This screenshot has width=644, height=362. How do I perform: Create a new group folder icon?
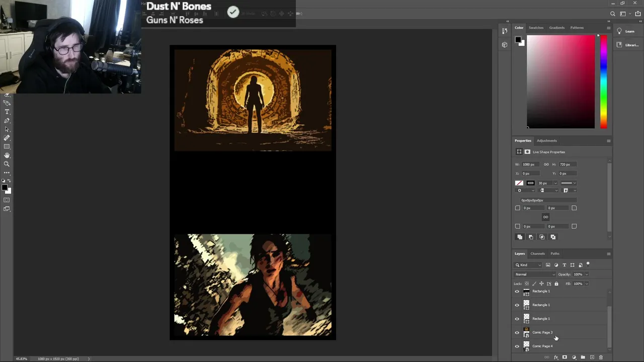pos(583,357)
